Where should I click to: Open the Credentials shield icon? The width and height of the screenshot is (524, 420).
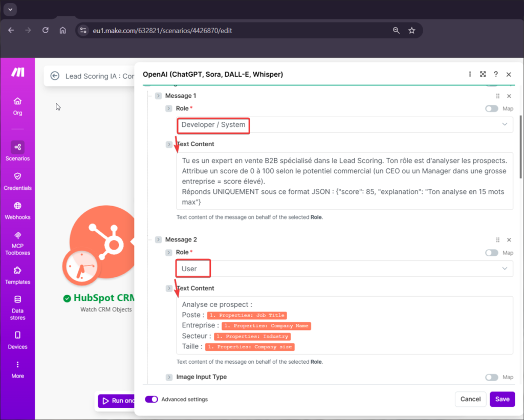tap(17, 176)
